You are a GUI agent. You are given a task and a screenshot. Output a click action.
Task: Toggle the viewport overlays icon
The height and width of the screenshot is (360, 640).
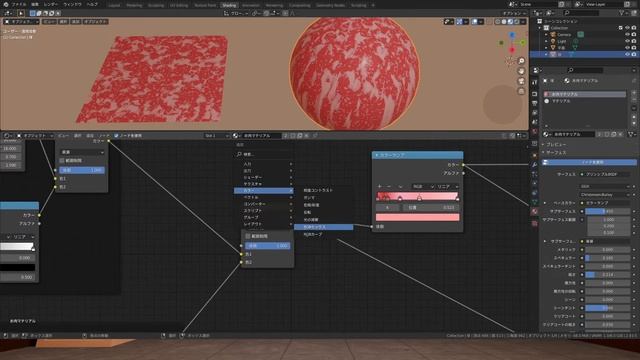click(474, 21)
